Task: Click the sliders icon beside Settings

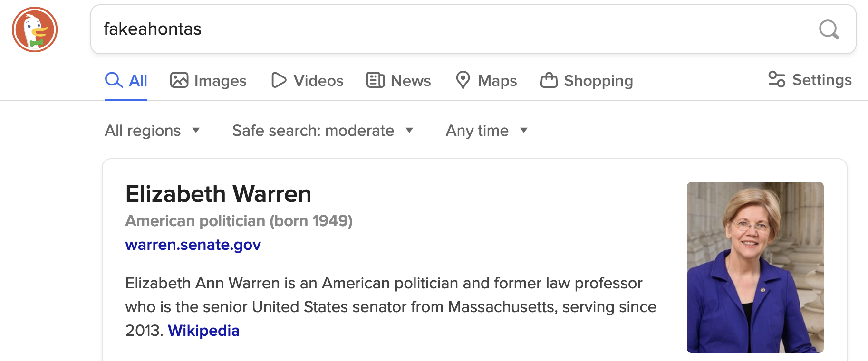Action: pyautogui.click(x=777, y=79)
